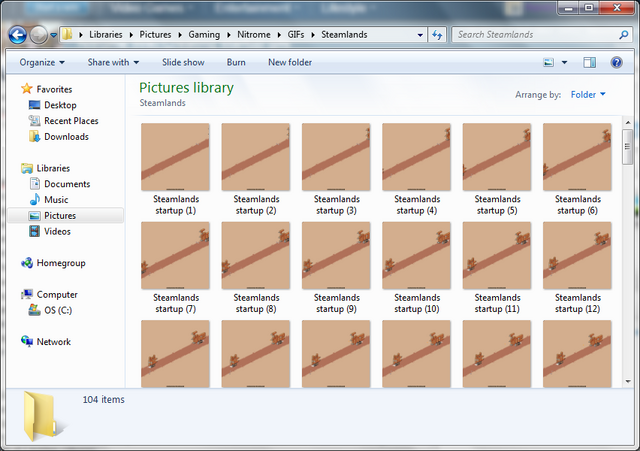This screenshot has height=451, width=640.
Task: Select Steamlands startup (3) thumbnail
Action: coord(336,157)
